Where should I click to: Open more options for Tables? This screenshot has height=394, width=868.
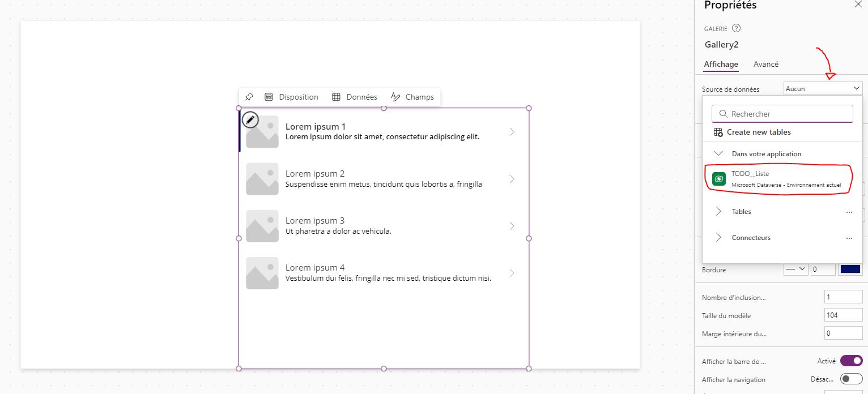[849, 212]
